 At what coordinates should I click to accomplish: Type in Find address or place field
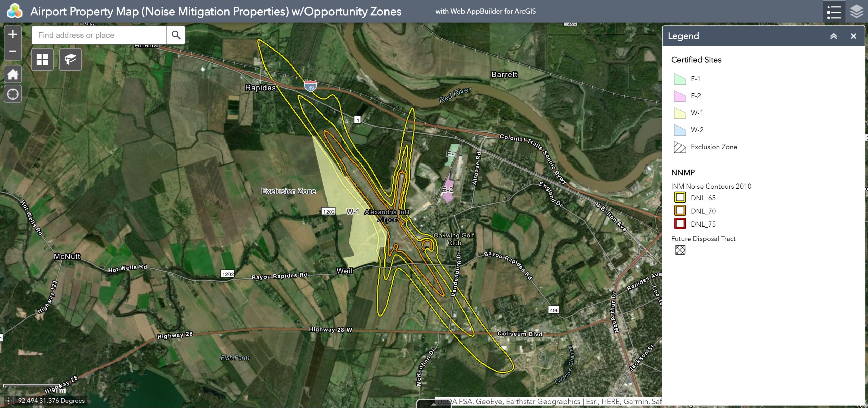pos(99,35)
